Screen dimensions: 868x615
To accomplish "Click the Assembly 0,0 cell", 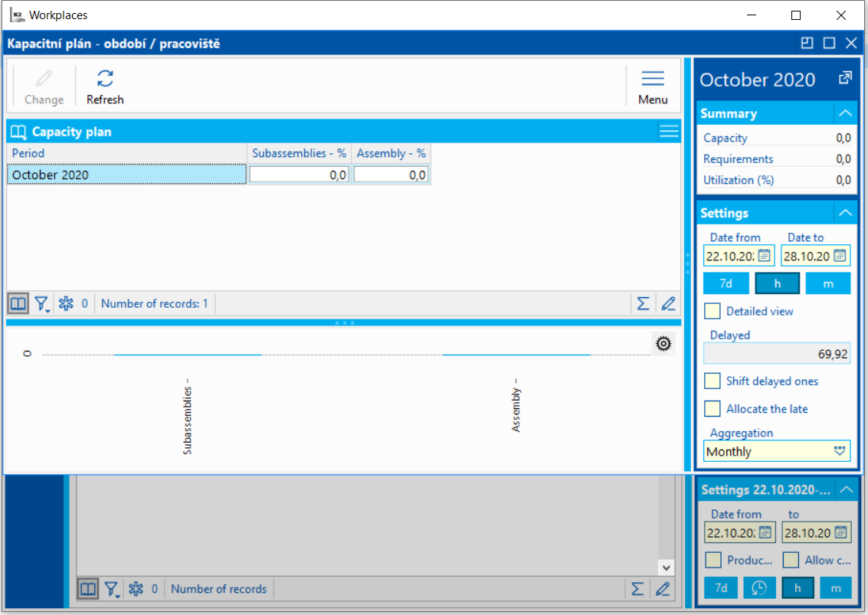I will point(391,175).
